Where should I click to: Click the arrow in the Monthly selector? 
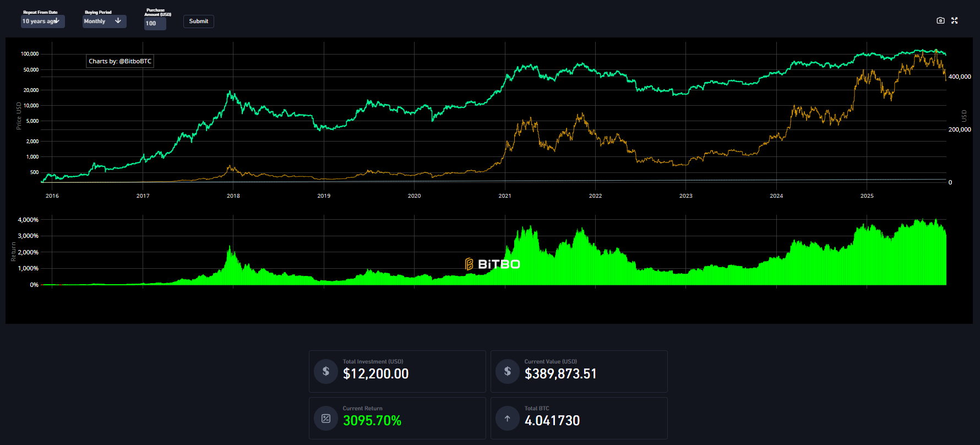(118, 21)
